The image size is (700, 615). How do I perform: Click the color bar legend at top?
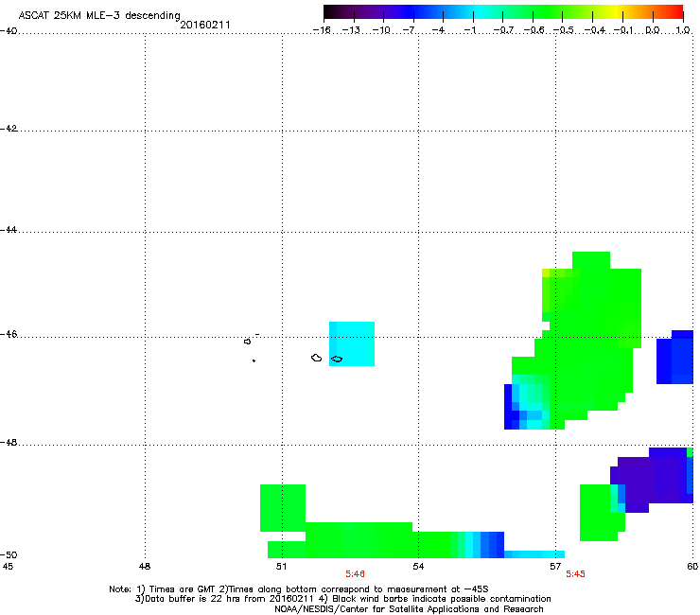click(503, 12)
